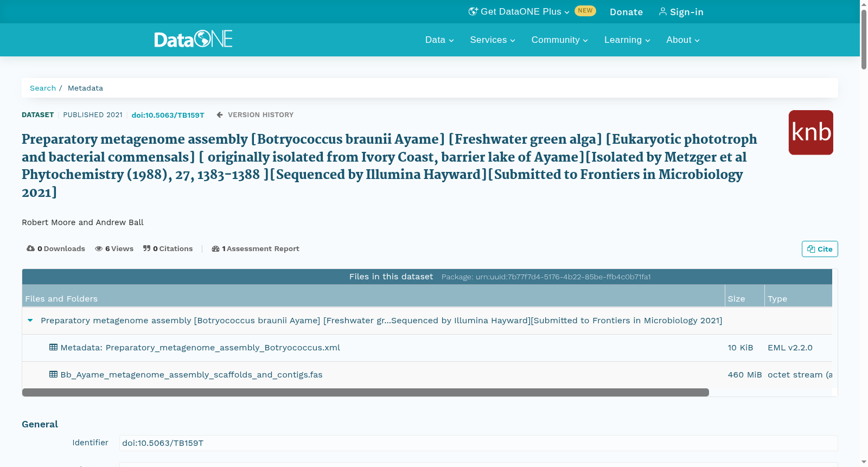
Task: Expand the Services menu
Action: point(493,40)
